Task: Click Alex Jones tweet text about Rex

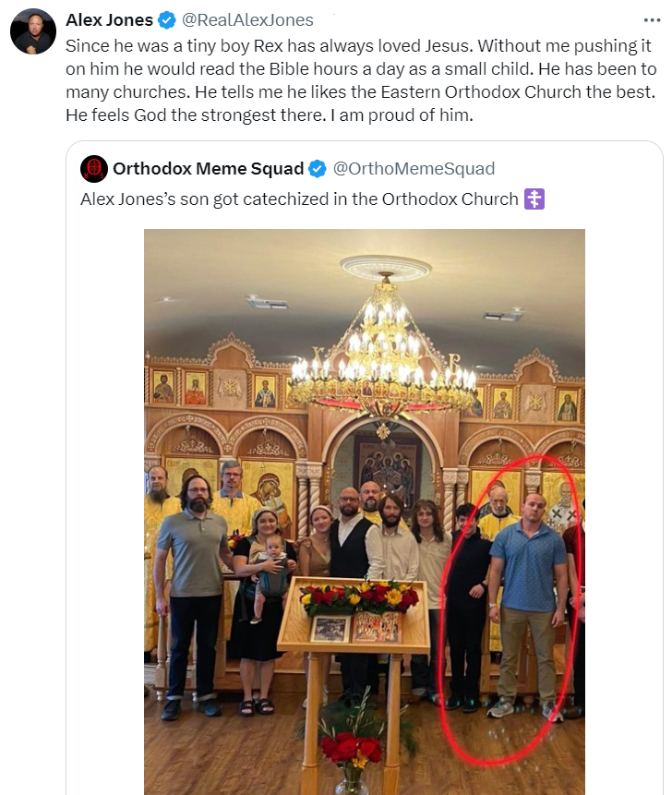Action: [361, 80]
